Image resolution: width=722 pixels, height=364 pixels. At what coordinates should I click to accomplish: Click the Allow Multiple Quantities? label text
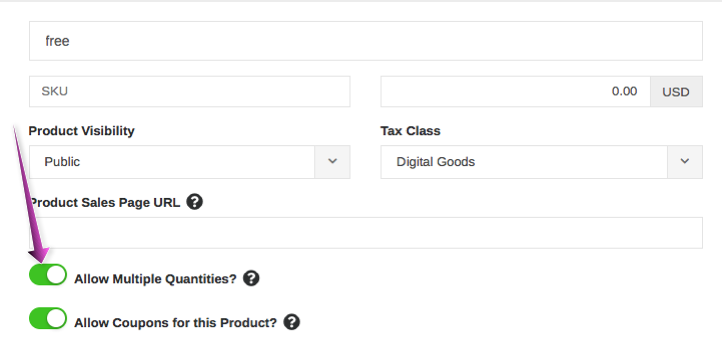(x=155, y=279)
